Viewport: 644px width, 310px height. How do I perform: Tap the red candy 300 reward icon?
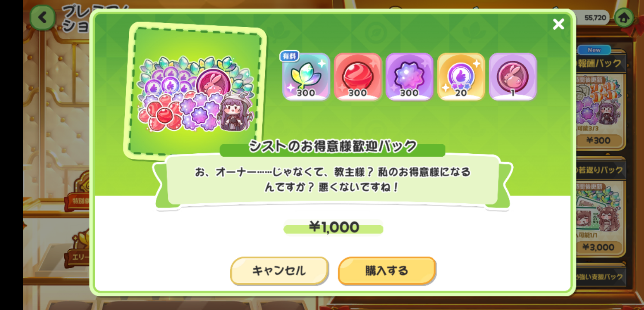pos(358,77)
